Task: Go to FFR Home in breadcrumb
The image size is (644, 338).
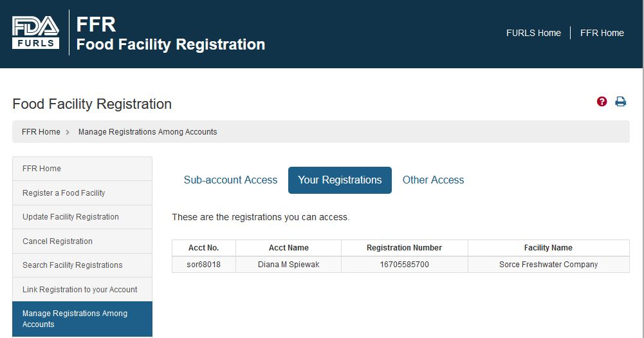Action: click(x=41, y=132)
